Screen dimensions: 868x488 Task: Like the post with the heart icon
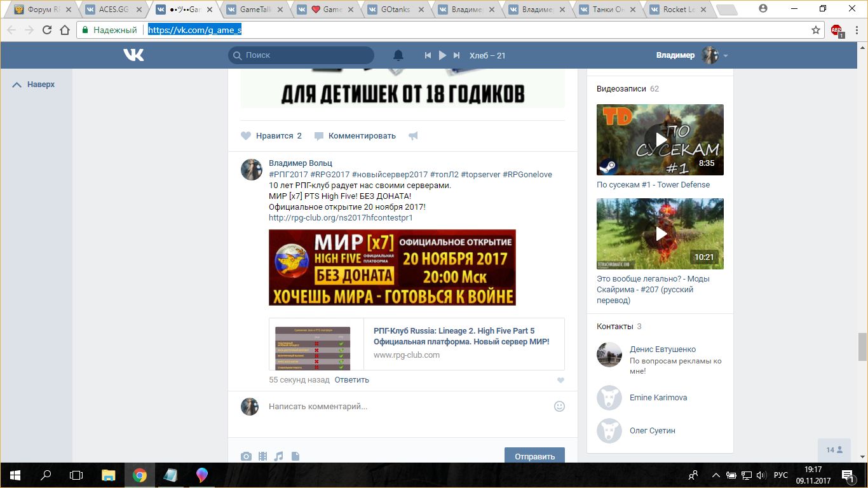246,136
